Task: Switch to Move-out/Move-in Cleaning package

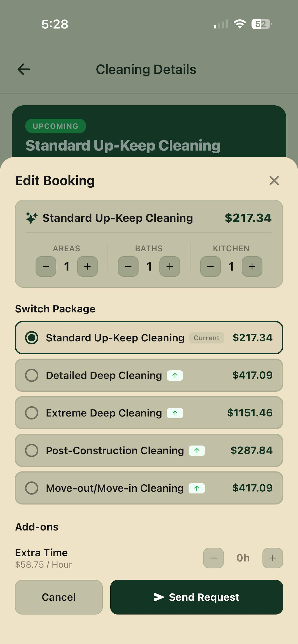Action: 149,488
